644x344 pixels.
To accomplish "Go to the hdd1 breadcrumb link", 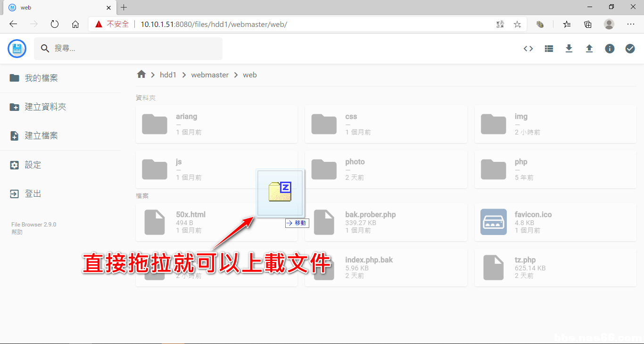I will click(x=168, y=75).
